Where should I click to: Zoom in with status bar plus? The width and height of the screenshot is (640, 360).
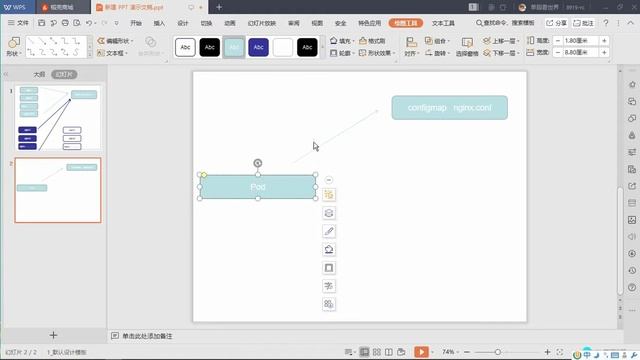(x=547, y=352)
